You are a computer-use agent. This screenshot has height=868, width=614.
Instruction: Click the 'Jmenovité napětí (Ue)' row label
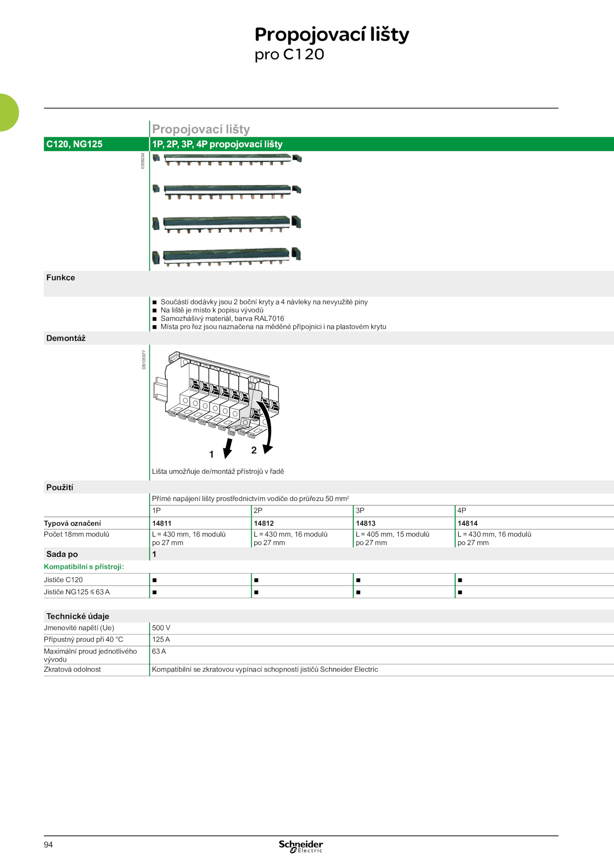tap(79, 628)
